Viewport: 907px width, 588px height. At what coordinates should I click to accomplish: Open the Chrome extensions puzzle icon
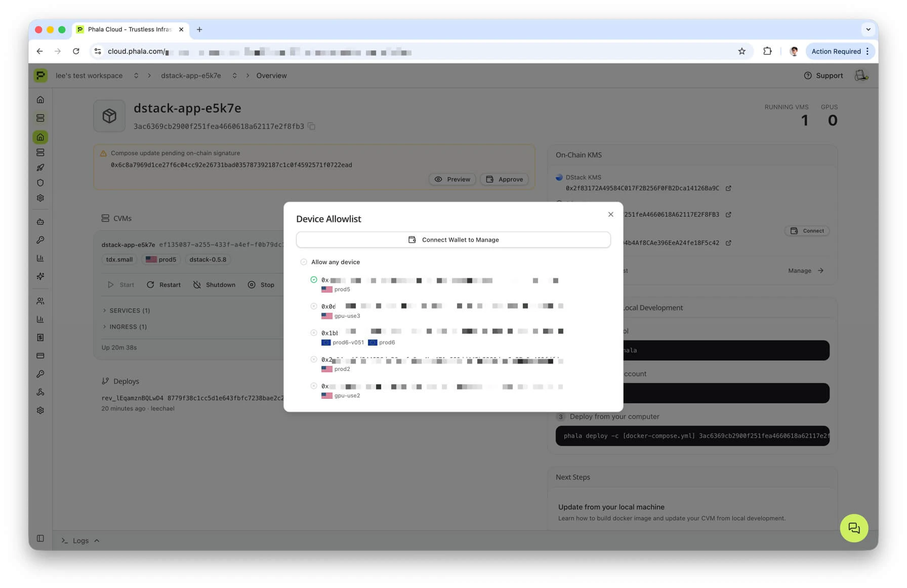pyautogui.click(x=767, y=51)
